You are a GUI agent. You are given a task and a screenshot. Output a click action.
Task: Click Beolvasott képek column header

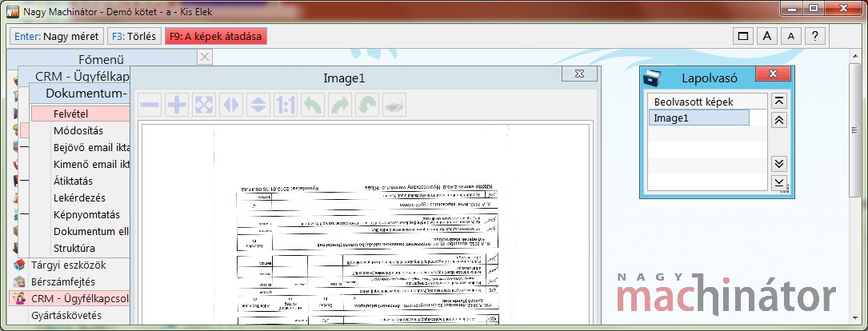(x=707, y=102)
